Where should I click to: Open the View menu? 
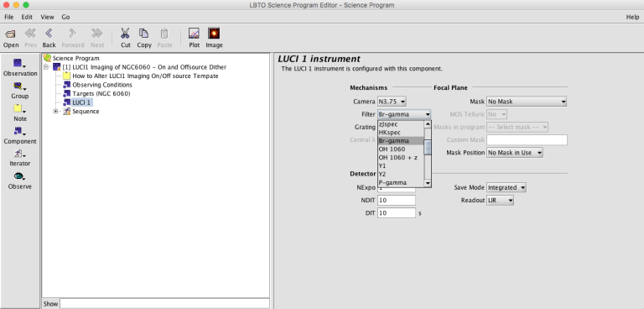click(x=47, y=17)
